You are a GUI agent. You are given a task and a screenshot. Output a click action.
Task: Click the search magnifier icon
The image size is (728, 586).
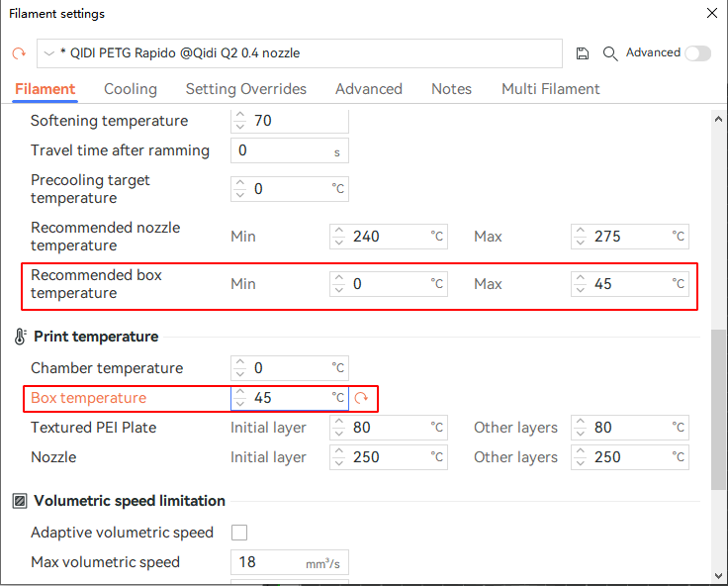(x=610, y=53)
